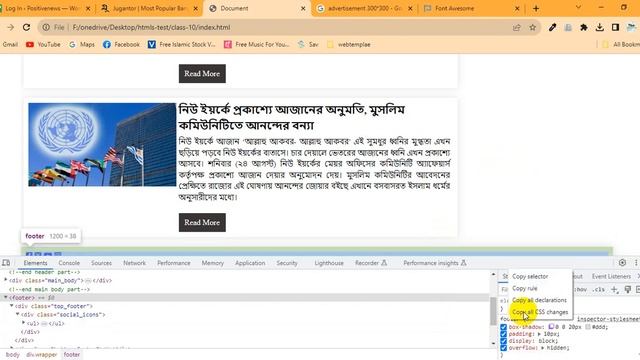Switch to the Jugantor browser tab

(x=149, y=8)
